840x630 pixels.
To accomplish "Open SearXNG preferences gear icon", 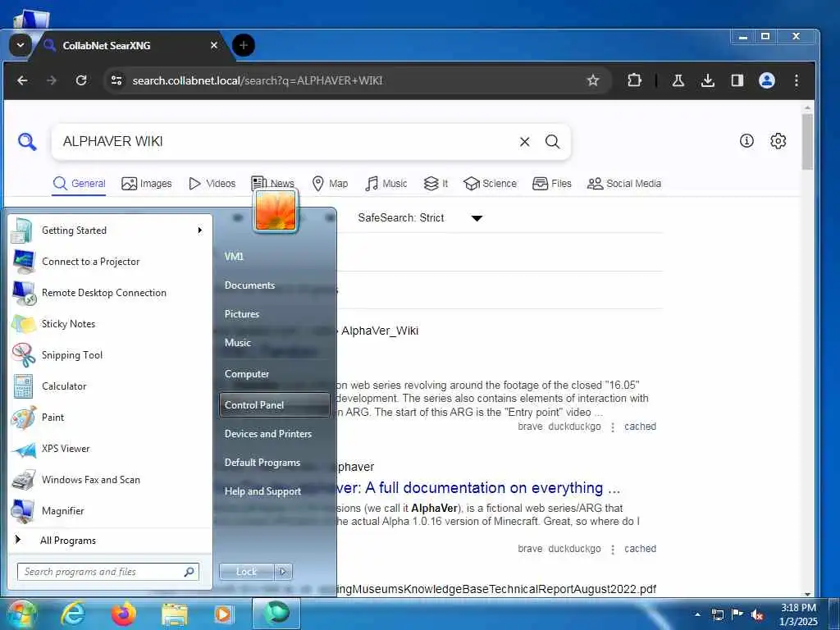I will (x=778, y=141).
